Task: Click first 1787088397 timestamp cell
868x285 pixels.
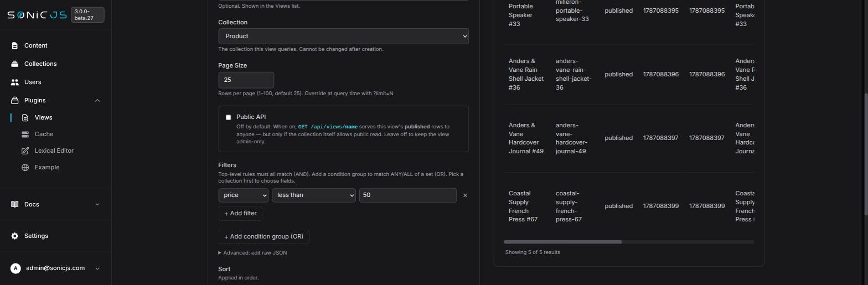Action: pos(660,138)
